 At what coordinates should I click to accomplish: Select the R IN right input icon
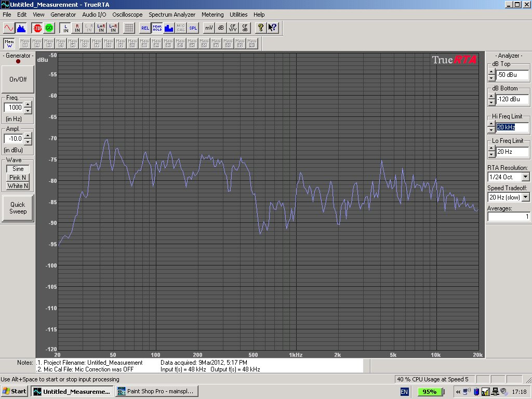(77, 28)
